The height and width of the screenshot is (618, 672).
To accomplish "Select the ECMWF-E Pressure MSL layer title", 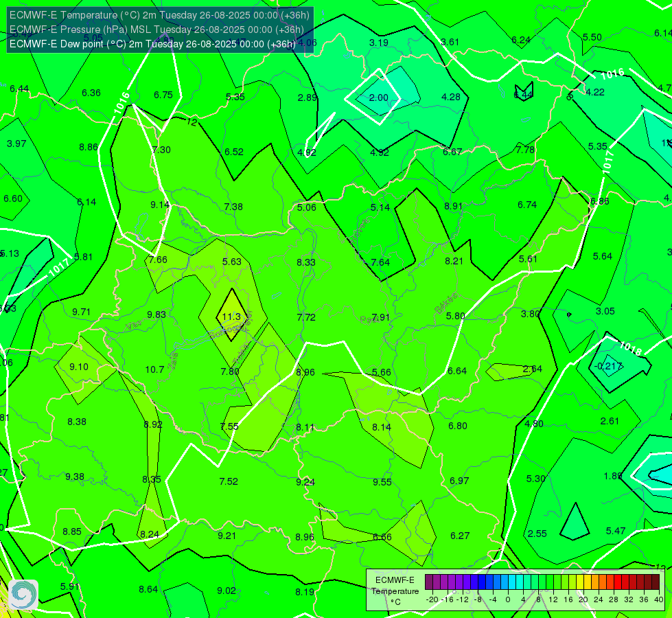I will pyautogui.click(x=157, y=30).
